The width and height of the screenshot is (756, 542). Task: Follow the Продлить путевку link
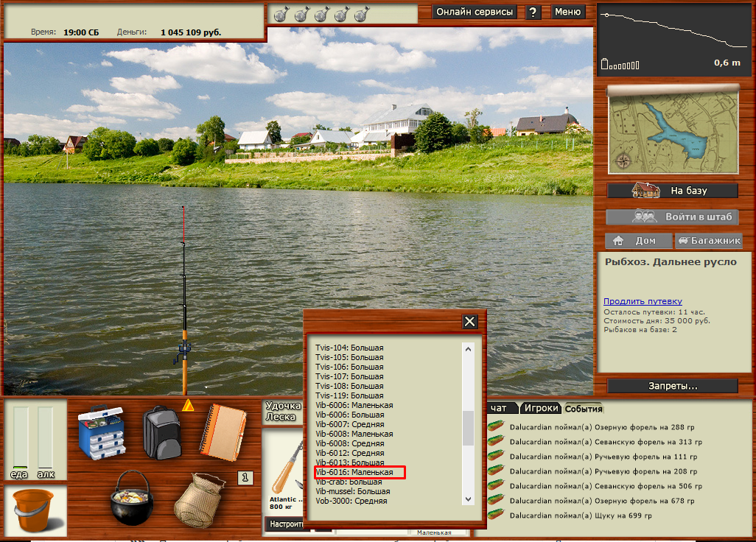tap(643, 301)
